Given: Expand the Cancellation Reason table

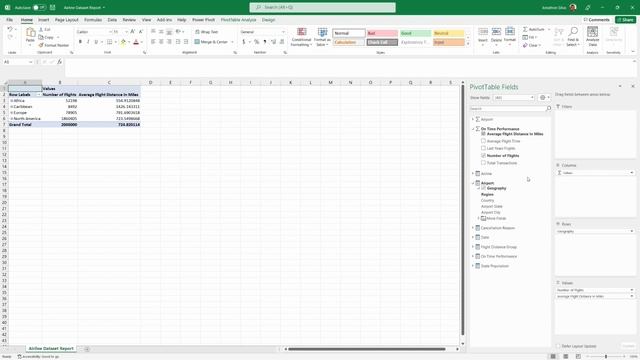Looking at the screenshot, I should (473, 228).
